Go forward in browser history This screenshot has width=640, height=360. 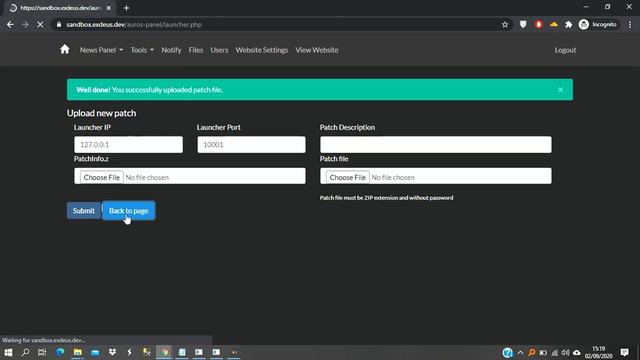pyautogui.click(x=25, y=24)
